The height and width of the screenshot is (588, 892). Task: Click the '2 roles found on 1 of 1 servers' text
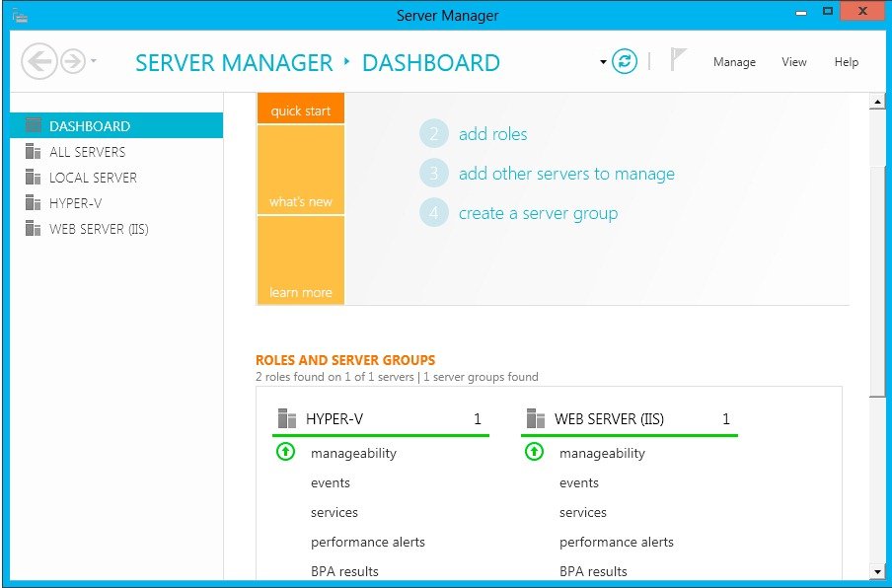334,377
